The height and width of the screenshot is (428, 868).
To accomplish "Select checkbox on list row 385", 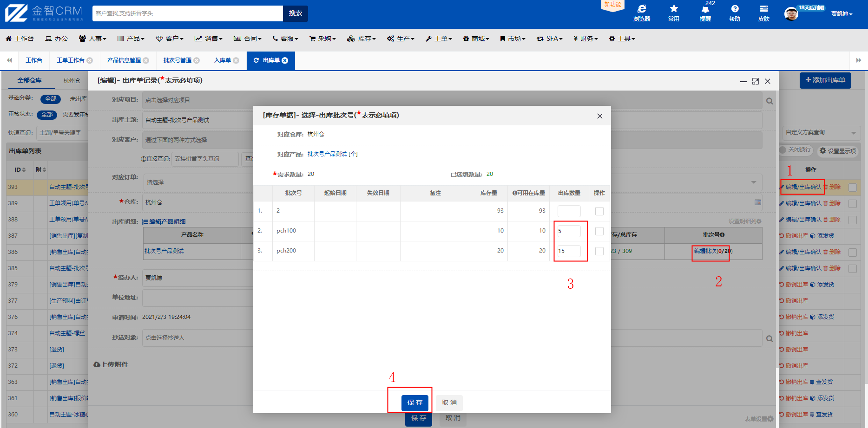I will [x=853, y=269].
